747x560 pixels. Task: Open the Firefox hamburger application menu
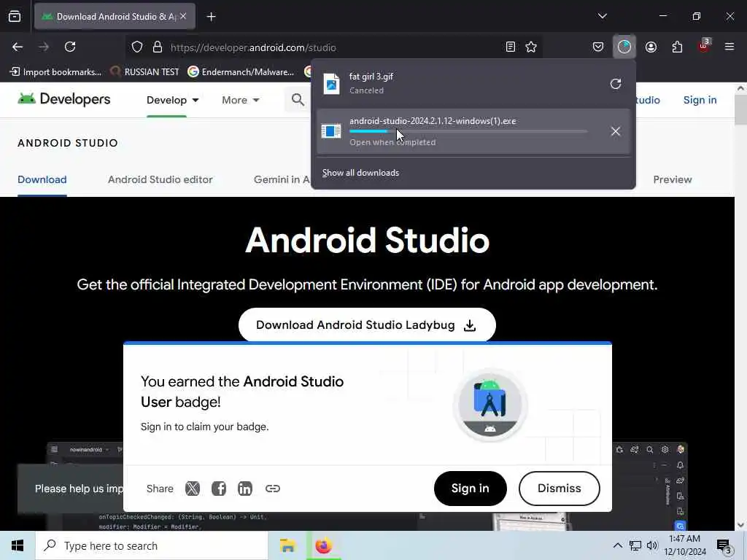pyautogui.click(x=729, y=47)
